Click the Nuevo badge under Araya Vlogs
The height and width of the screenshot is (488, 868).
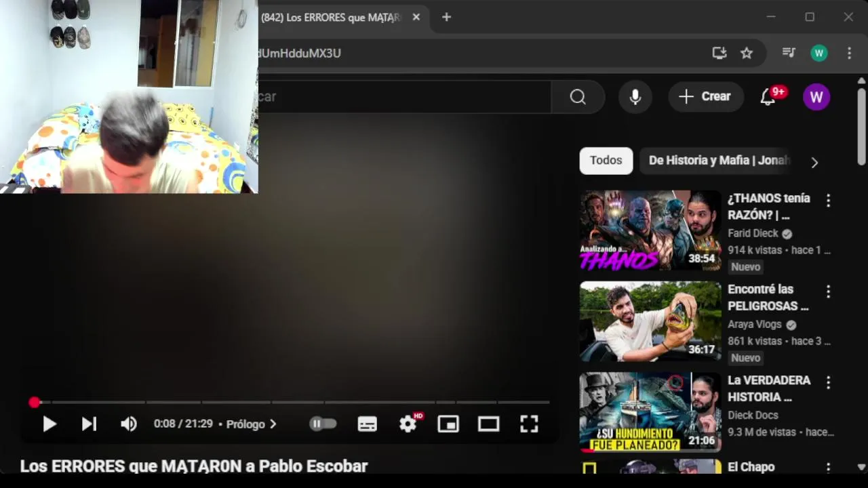coord(746,358)
